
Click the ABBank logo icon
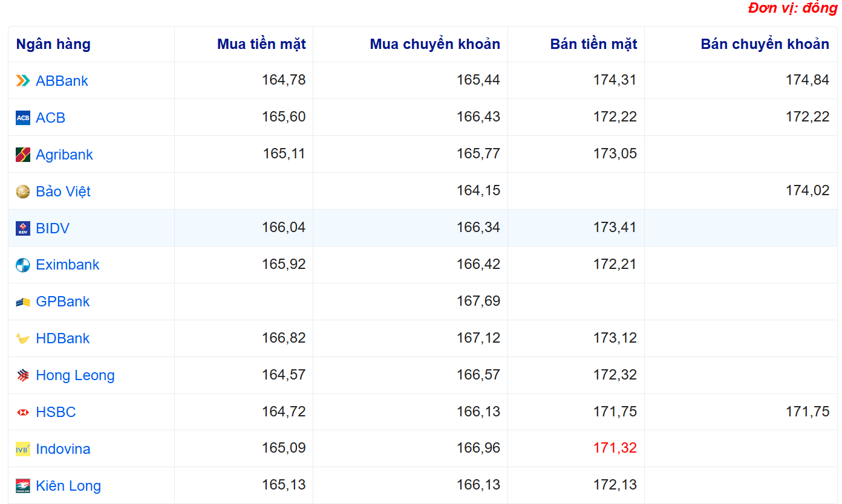pos(23,81)
